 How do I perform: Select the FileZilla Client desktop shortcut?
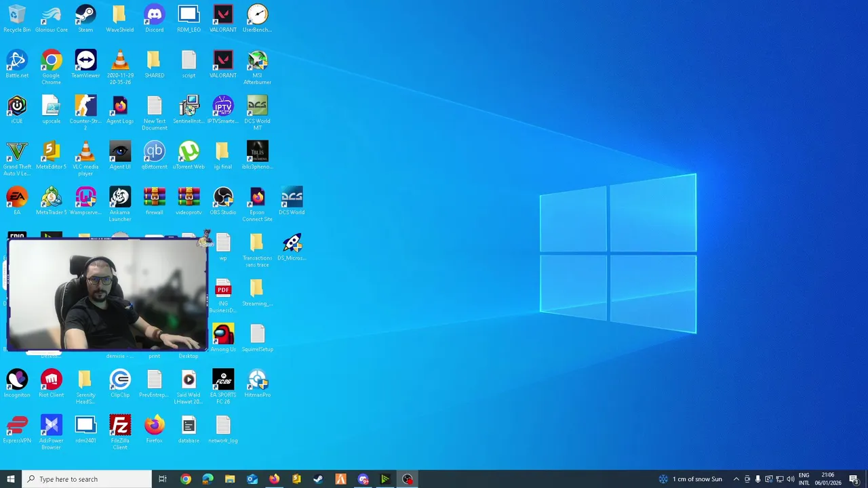120,432
